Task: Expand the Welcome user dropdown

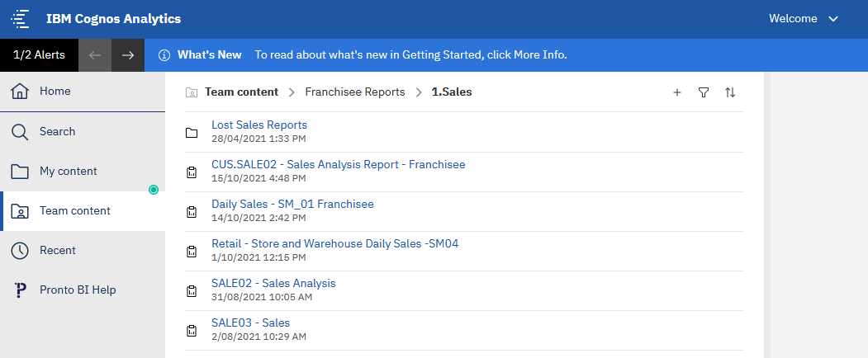Action: pyautogui.click(x=804, y=19)
